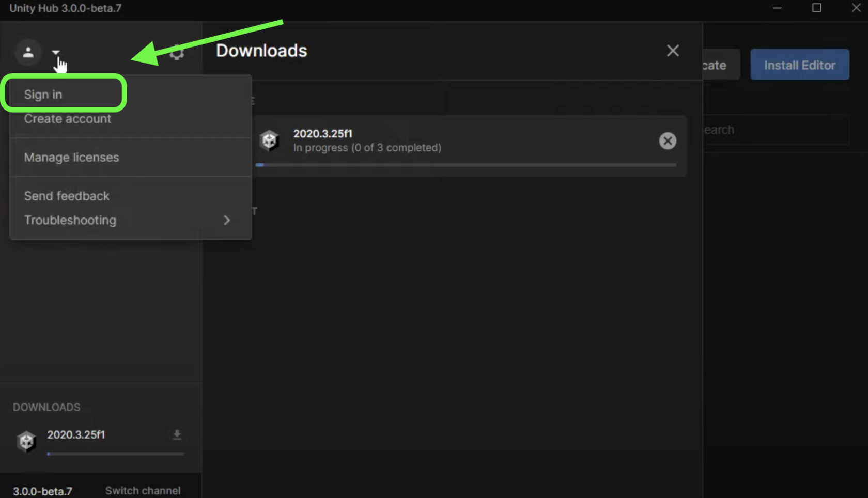Collapse the account dropdown arrow
This screenshot has width=868, height=498.
(56, 52)
